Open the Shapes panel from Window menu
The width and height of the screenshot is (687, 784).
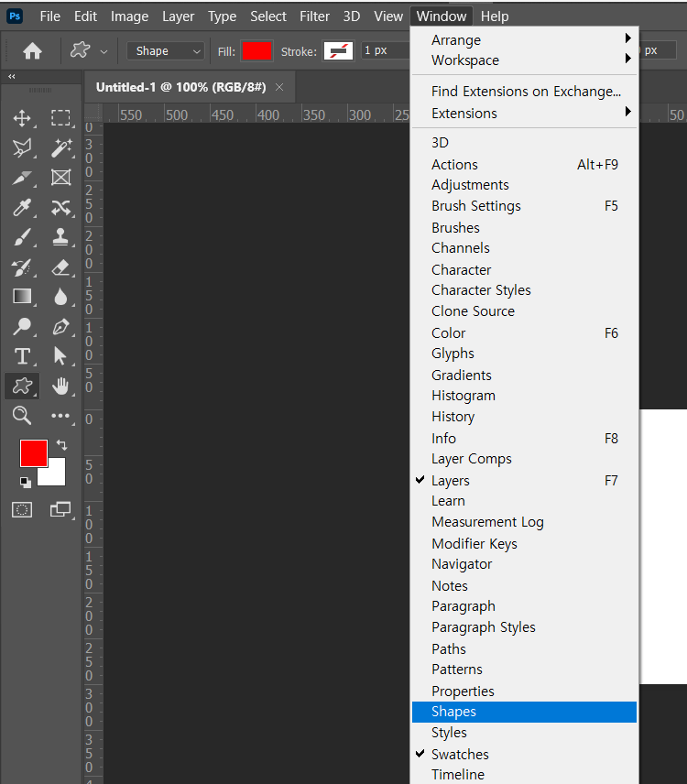pyautogui.click(x=524, y=712)
